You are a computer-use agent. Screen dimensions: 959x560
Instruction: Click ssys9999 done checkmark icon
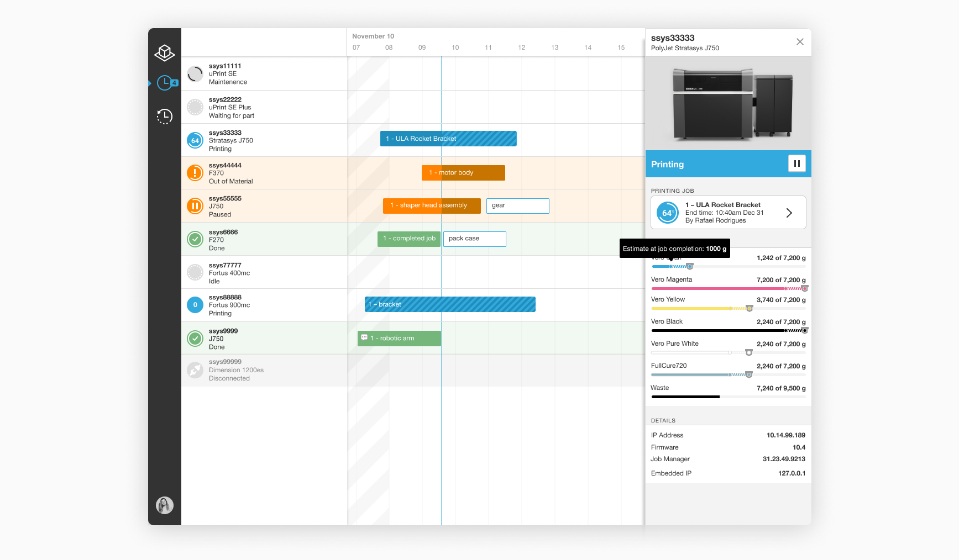[195, 338]
